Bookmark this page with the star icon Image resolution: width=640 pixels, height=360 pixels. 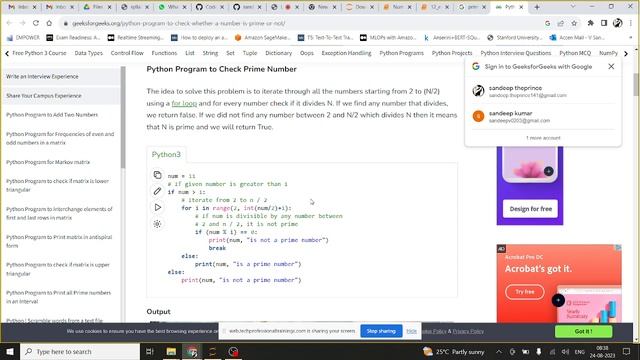(574, 23)
